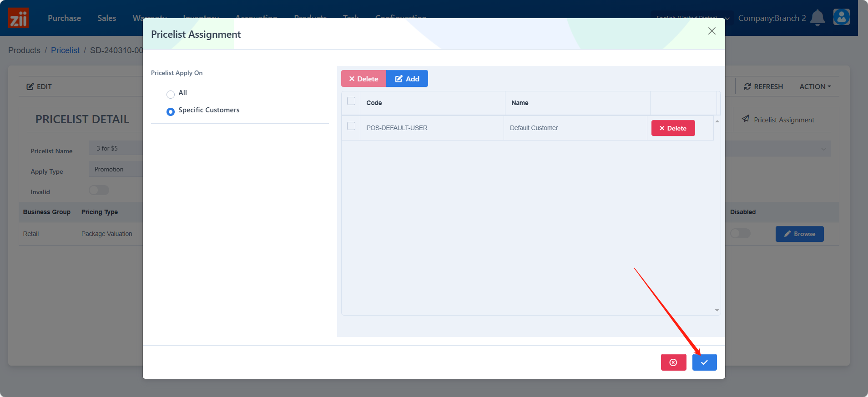
Task: Open the Pricelist Assignment tab link
Action: click(778, 120)
